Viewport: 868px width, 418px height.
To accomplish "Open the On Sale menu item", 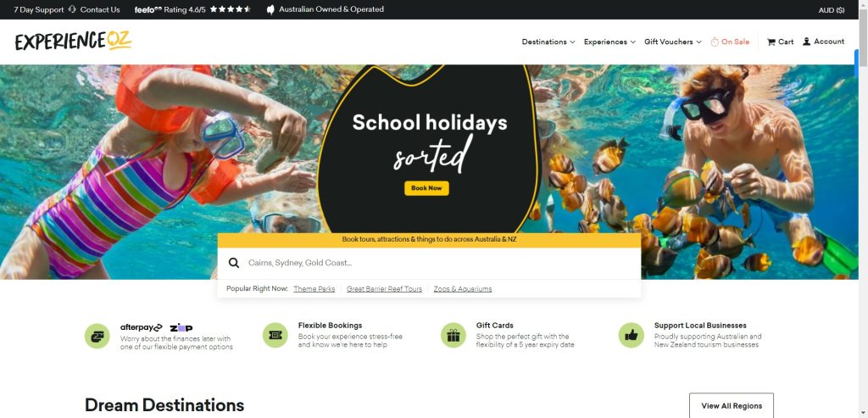I will (730, 42).
